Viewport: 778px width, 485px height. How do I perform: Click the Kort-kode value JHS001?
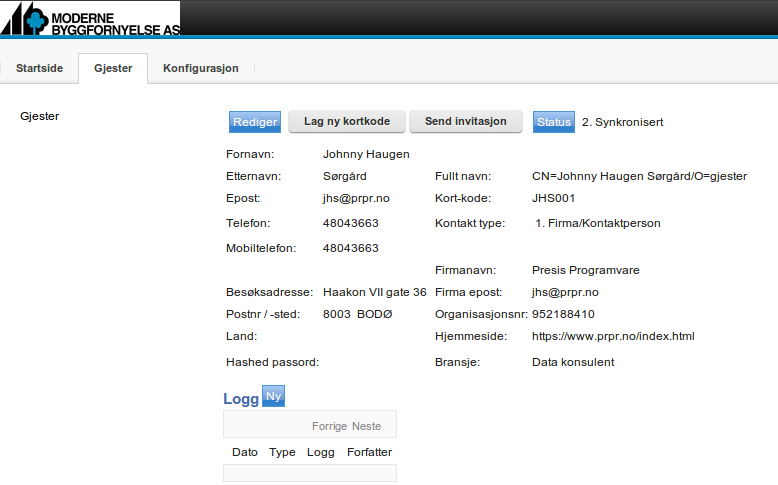coord(553,198)
